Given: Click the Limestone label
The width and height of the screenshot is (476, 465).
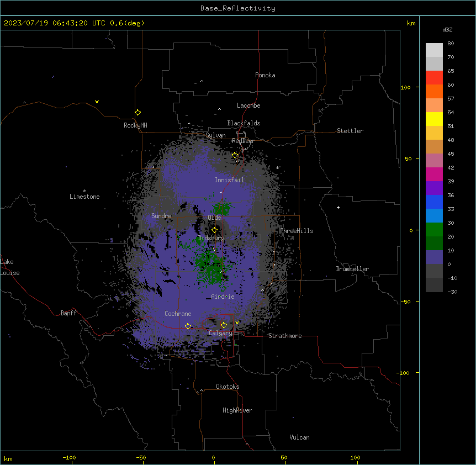Looking at the screenshot, I should point(84,197).
